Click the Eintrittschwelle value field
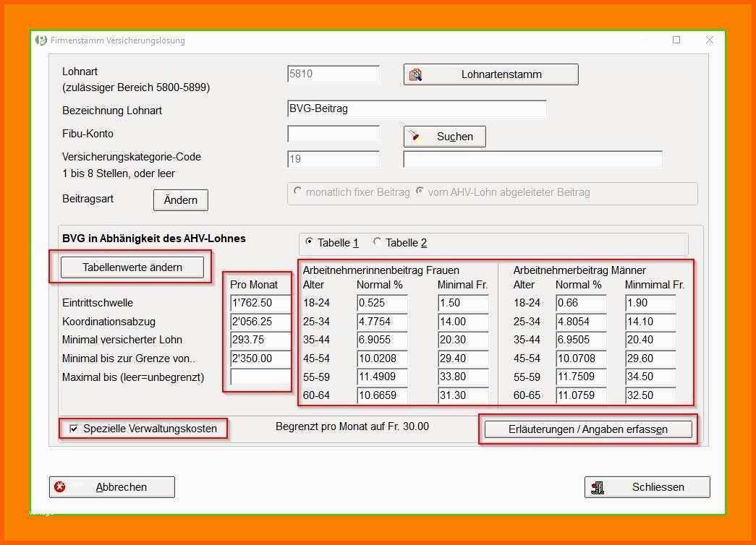This screenshot has width=756, height=545. [x=260, y=304]
